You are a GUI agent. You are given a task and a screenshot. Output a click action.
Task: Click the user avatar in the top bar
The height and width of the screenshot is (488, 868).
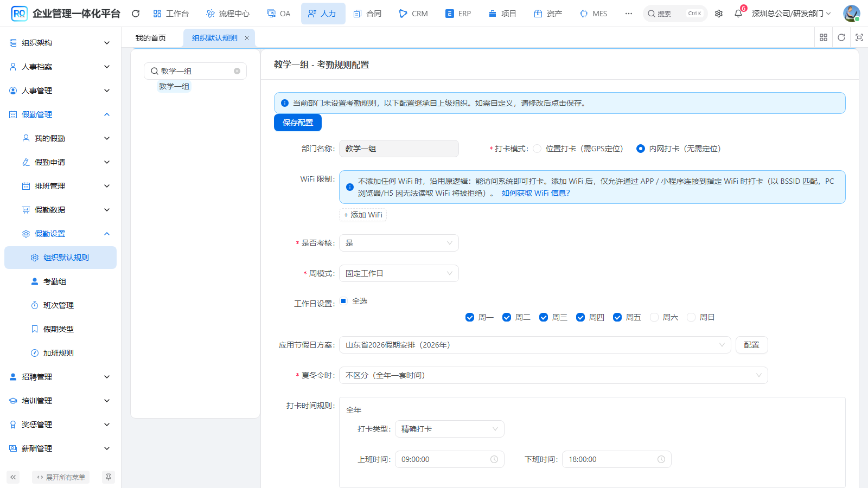[851, 14]
